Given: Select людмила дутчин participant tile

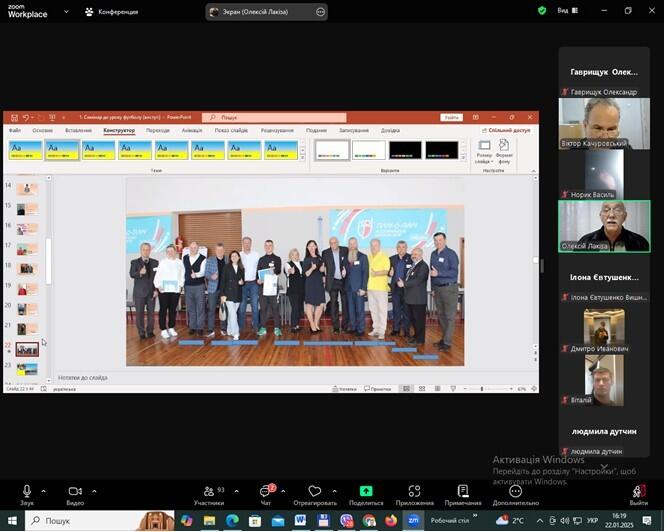Looking at the screenshot, I should [x=604, y=431].
